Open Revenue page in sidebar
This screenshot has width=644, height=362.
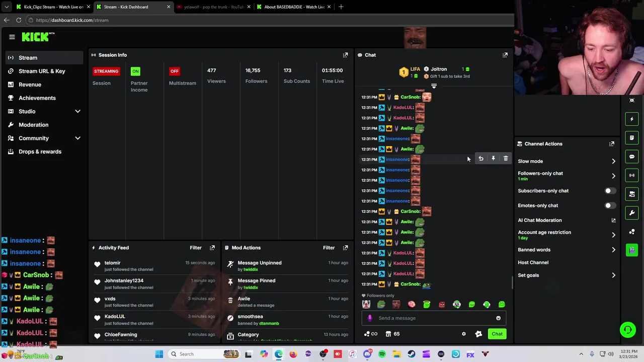click(44, 84)
